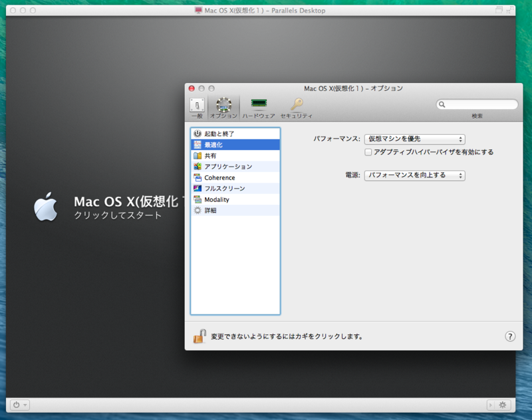
Task: Click the arrow expander beside the gear icon
Action: [491, 405]
